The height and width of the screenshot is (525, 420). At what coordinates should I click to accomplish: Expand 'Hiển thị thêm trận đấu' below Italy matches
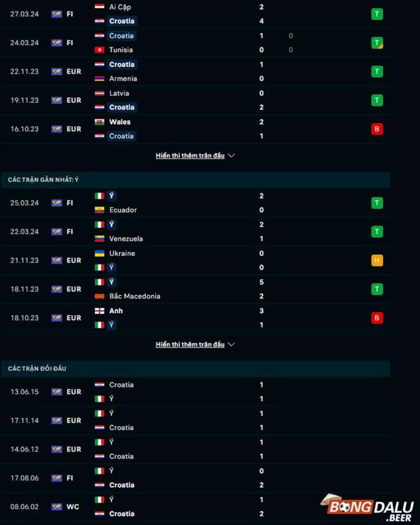[x=190, y=344]
